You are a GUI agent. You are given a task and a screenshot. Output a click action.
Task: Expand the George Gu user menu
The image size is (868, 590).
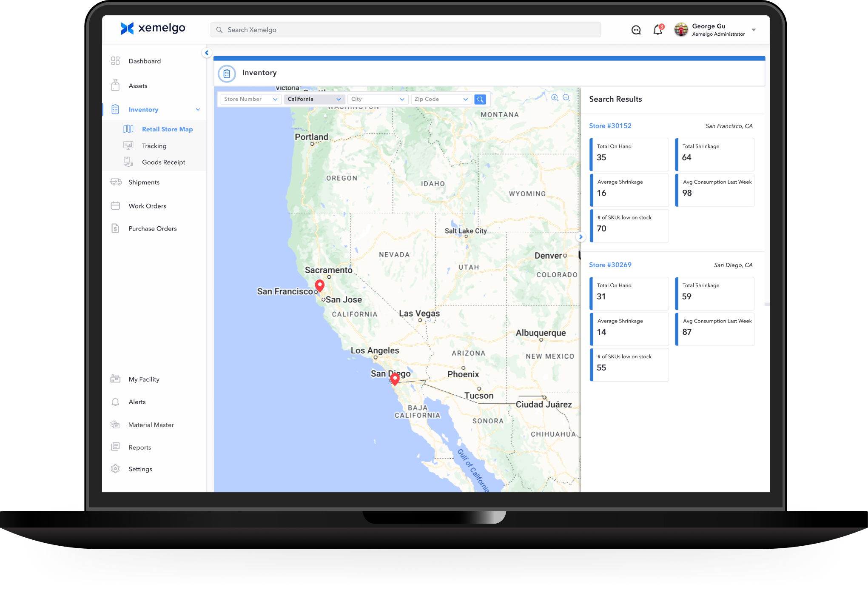pos(754,30)
